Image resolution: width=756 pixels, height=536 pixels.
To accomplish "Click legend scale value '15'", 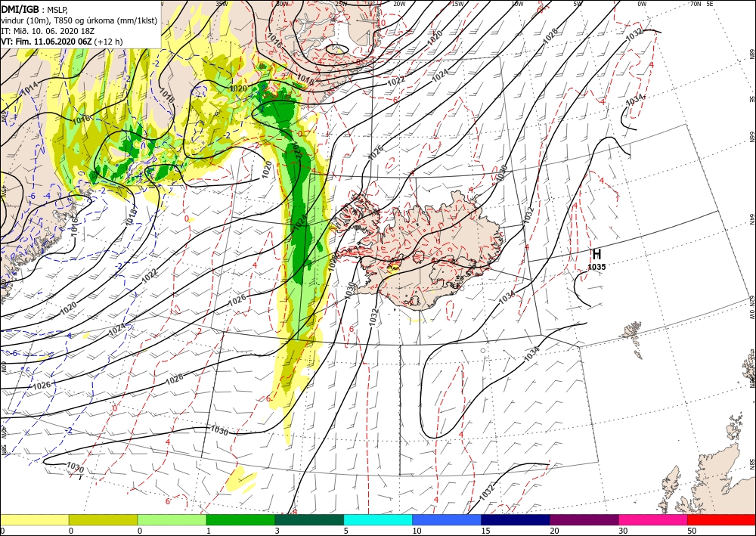I will pos(485,531).
